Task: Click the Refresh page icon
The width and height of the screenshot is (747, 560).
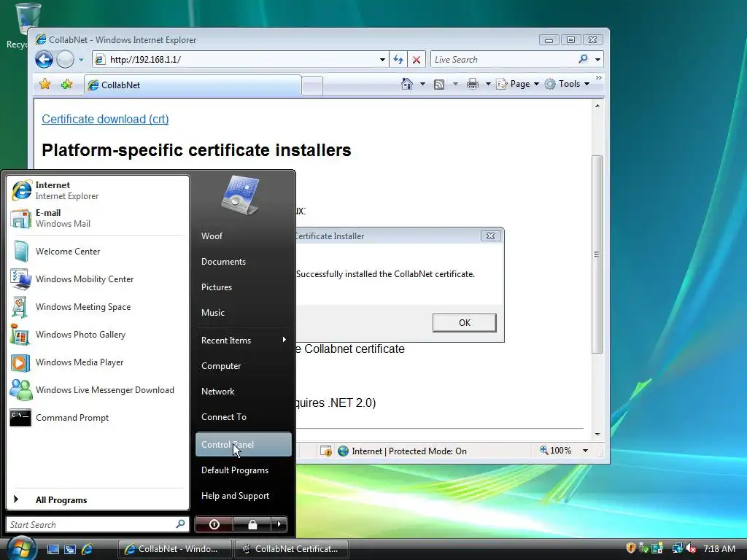Action: 398,60
